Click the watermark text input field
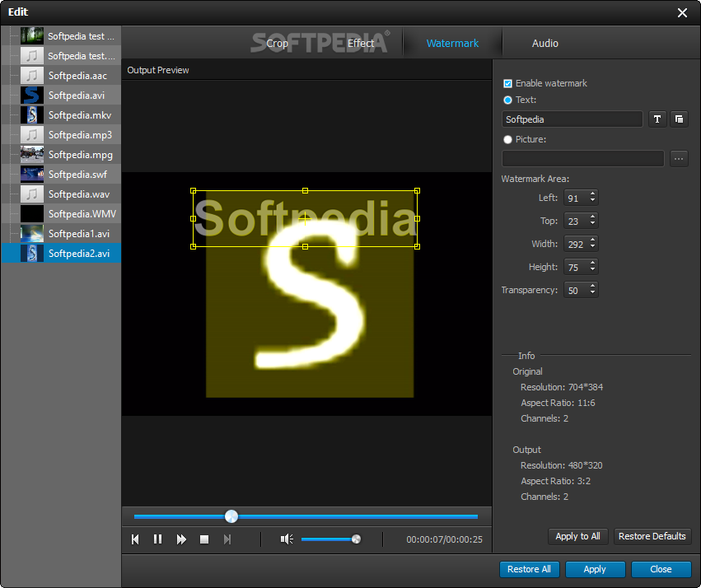701x588 pixels. coord(572,119)
